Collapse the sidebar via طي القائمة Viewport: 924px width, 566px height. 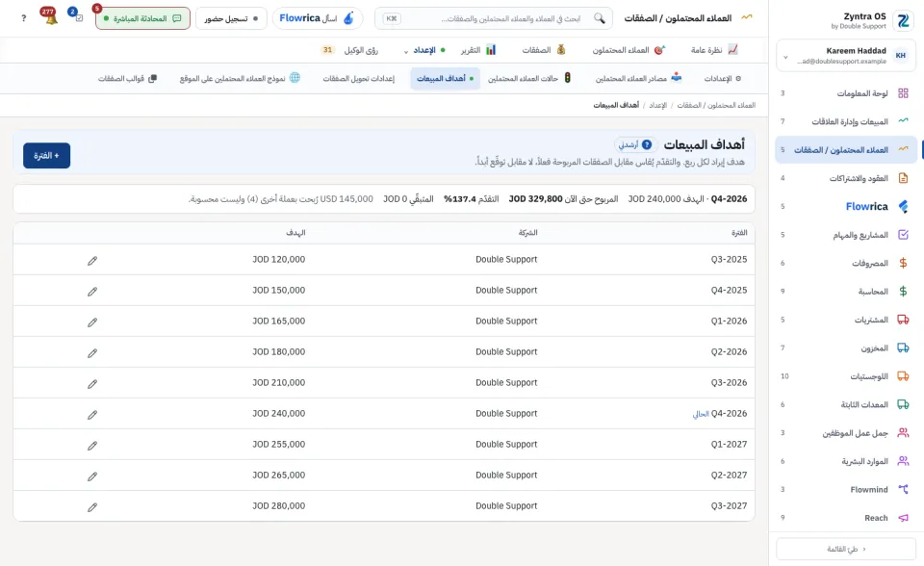pos(846,549)
